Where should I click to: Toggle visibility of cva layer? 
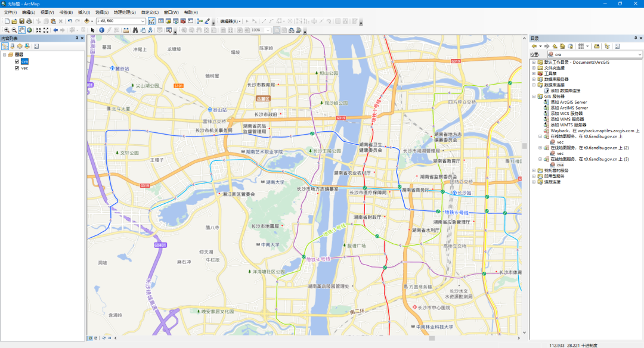pos(17,61)
